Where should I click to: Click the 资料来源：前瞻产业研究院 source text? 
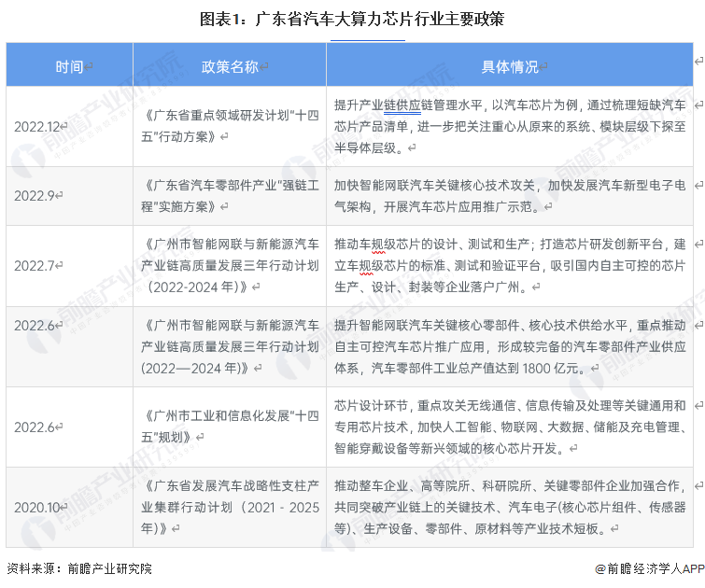click(79, 567)
